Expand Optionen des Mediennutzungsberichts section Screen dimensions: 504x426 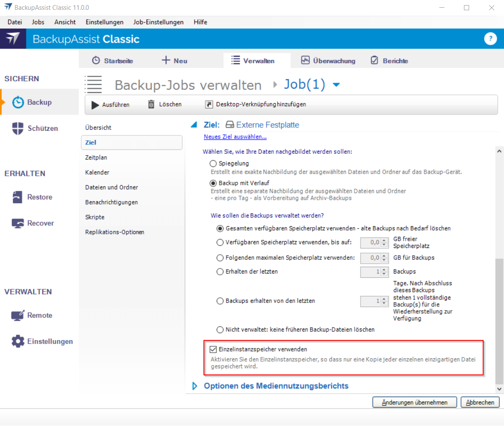coord(195,386)
